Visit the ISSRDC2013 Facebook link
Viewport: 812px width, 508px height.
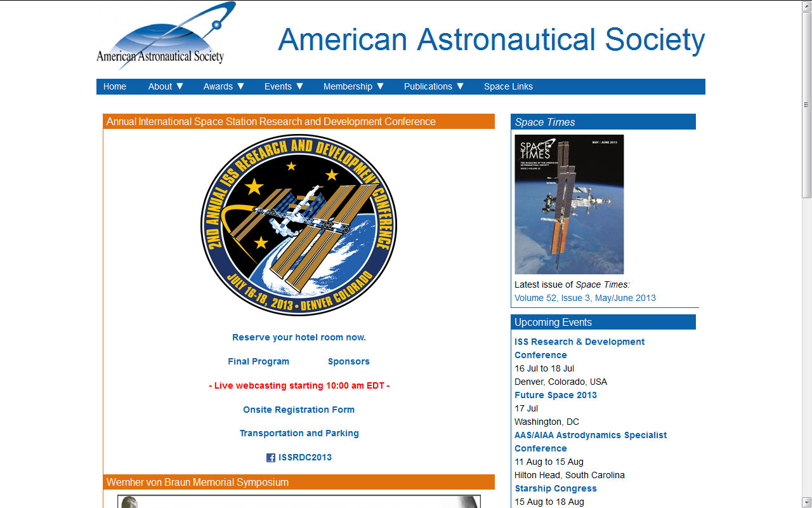coord(305,457)
